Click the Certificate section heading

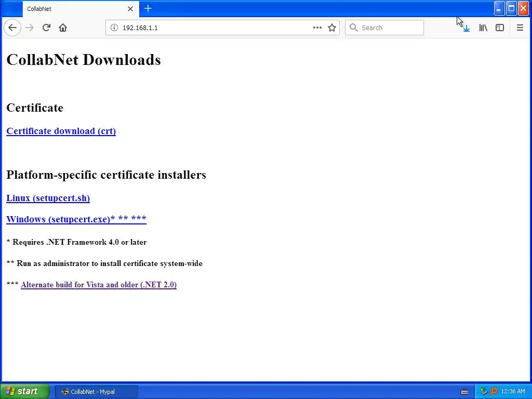pyautogui.click(x=35, y=108)
